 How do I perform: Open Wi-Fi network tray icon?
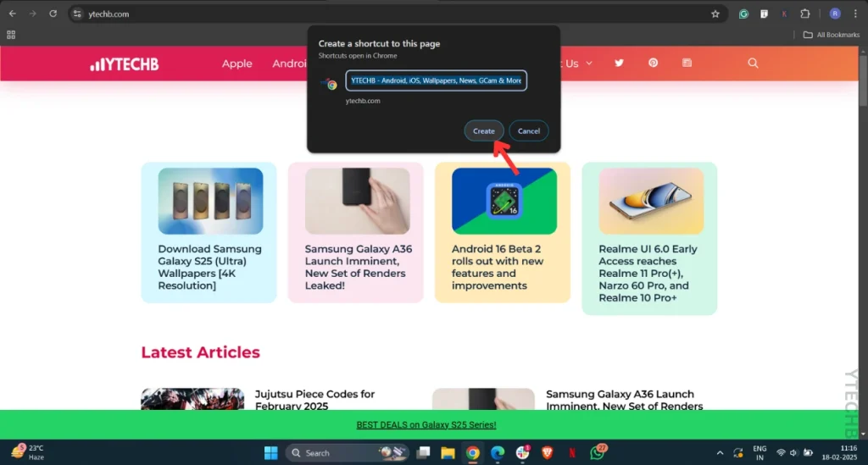tap(781, 453)
